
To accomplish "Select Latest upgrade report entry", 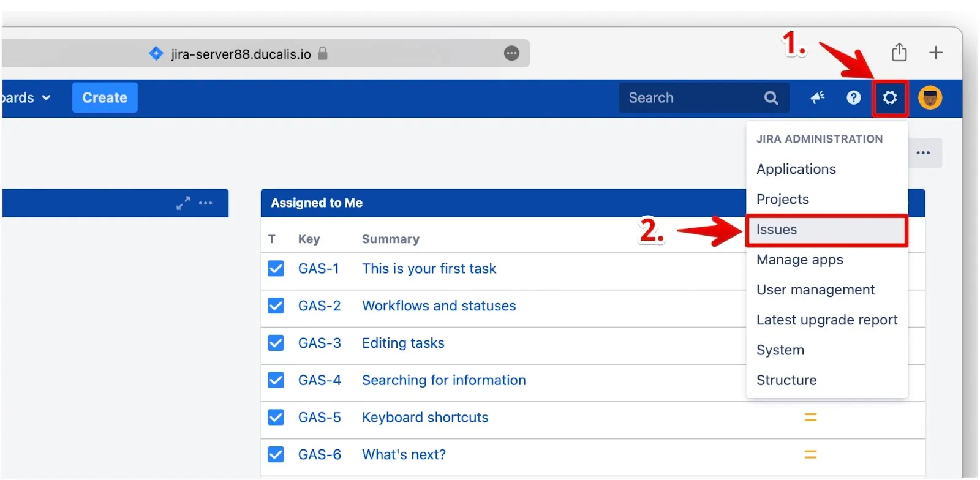I will coord(826,320).
